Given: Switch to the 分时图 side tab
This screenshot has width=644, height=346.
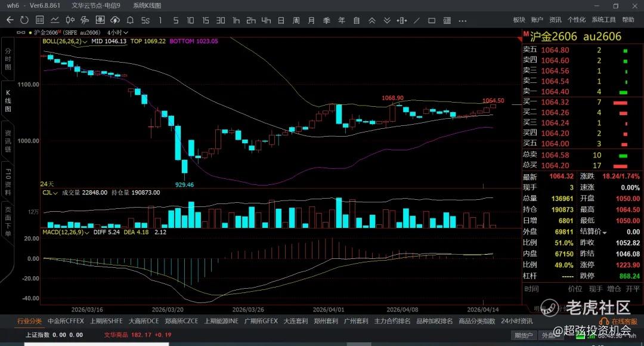Looking at the screenshot, I should [8, 59].
